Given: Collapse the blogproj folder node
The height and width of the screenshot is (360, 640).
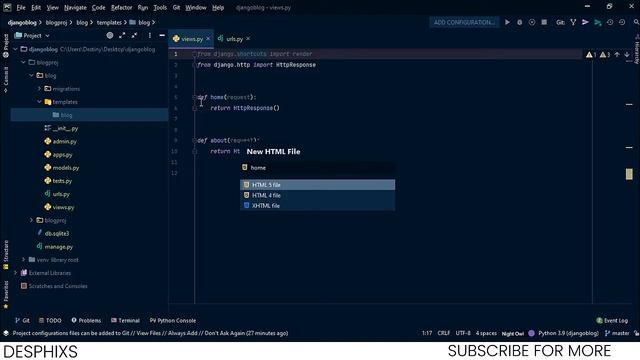Looking at the screenshot, I should pyautogui.click(x=24, y=62).
